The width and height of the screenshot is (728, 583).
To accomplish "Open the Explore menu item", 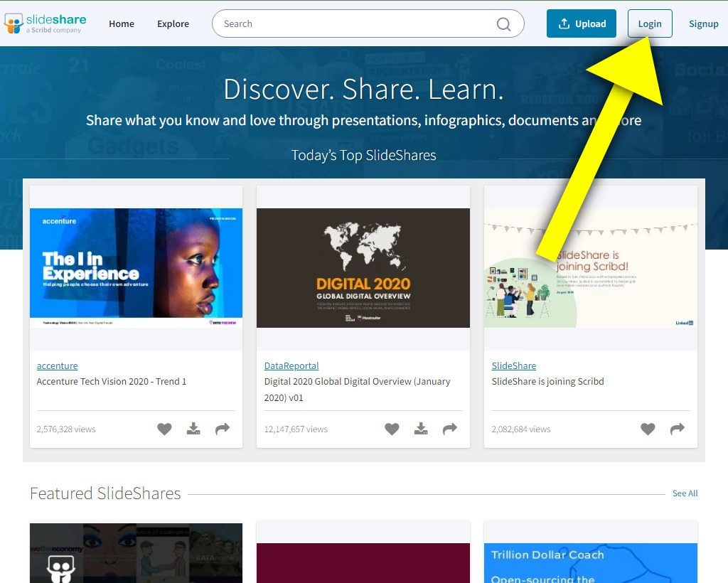I will 173,23.
